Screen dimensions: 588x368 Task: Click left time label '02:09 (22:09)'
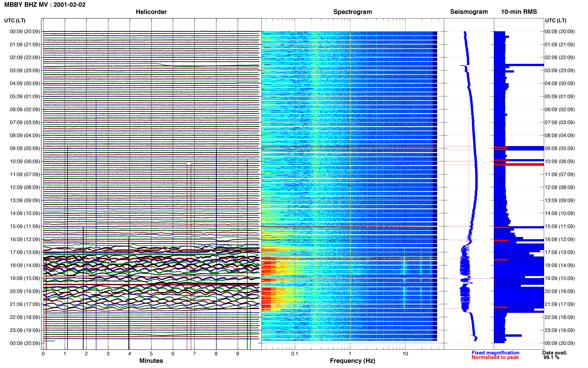(25, 57)
